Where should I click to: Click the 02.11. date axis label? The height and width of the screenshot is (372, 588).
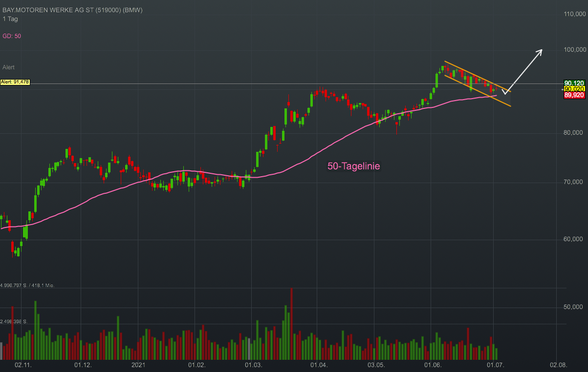(23, 365)
